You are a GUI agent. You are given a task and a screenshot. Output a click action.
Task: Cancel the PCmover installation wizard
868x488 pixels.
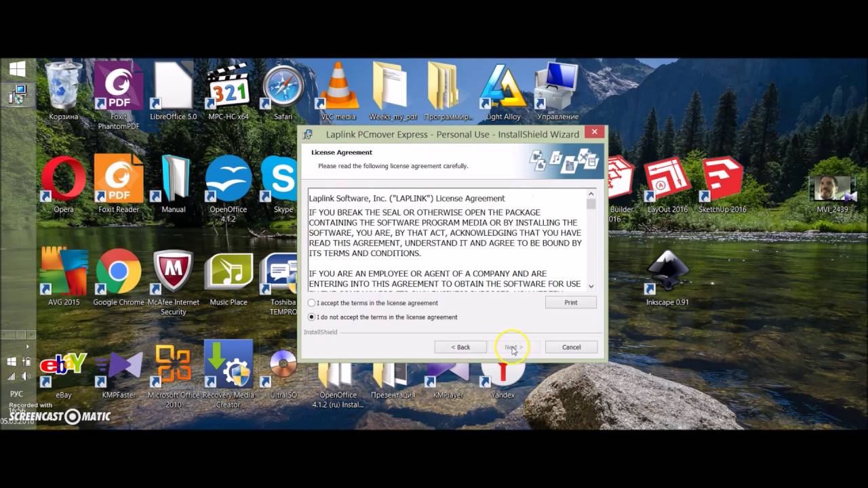point(571,347)
